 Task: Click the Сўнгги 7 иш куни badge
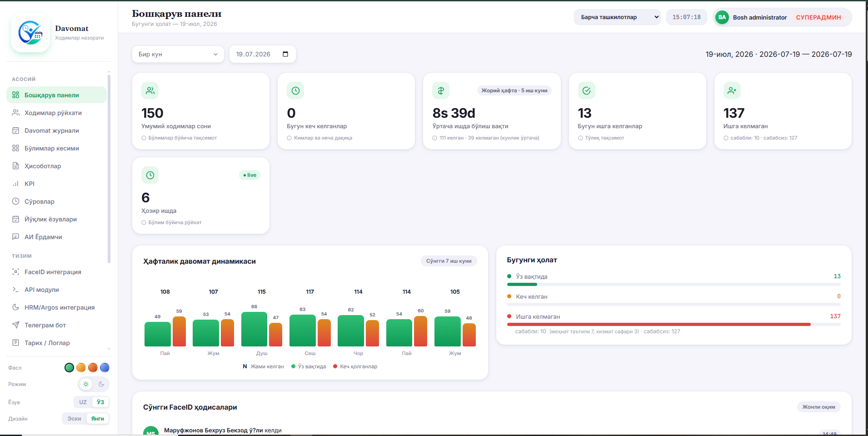pyautogui.click(x=449, y=261)
